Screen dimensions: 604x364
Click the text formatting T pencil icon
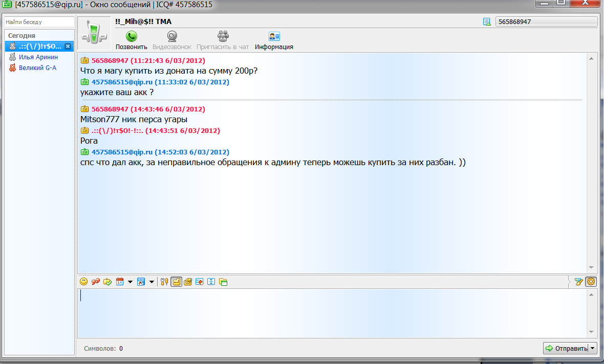578,282
